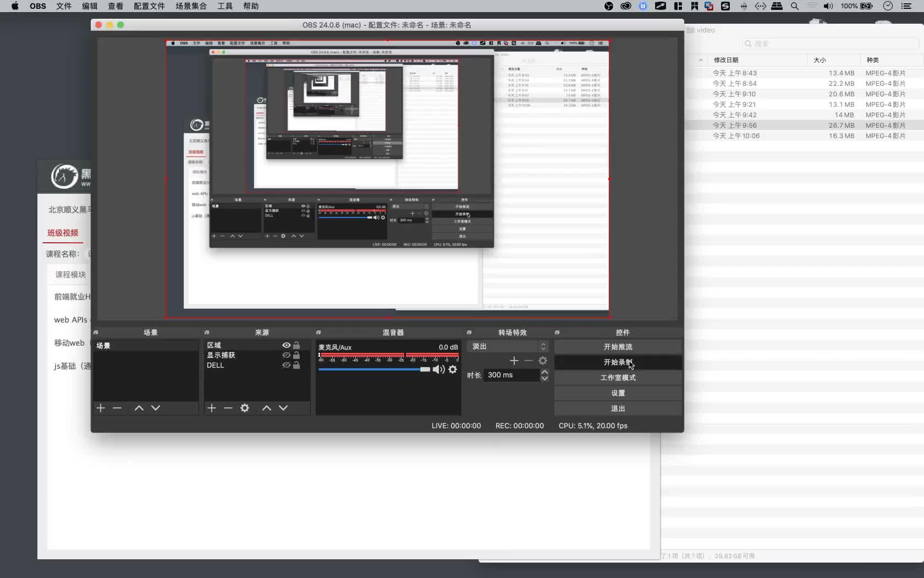Screen dimensions: 924x578
Task: Pop out the 场景 dock panel icon
Action: [x=96, y=332]
